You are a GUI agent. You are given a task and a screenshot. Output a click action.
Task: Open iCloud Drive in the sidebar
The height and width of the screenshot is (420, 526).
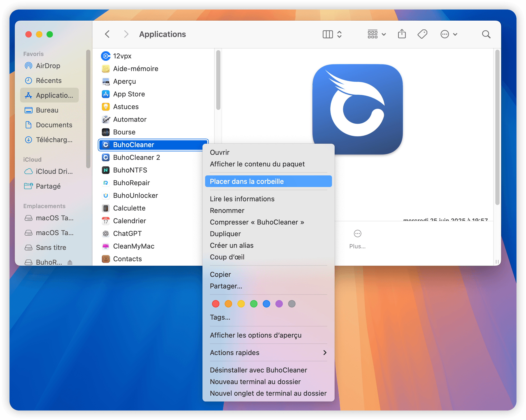(49, 171)
